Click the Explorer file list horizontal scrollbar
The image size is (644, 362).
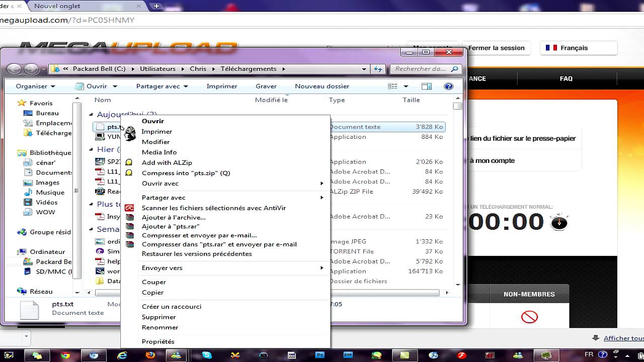coord(267,293)
